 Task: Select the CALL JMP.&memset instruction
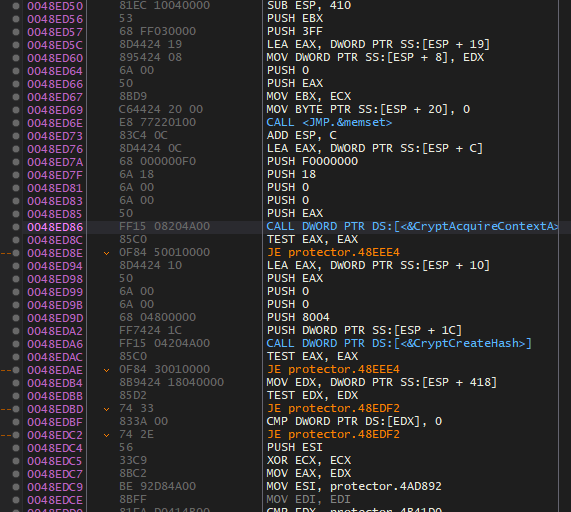tap(329, 122)
